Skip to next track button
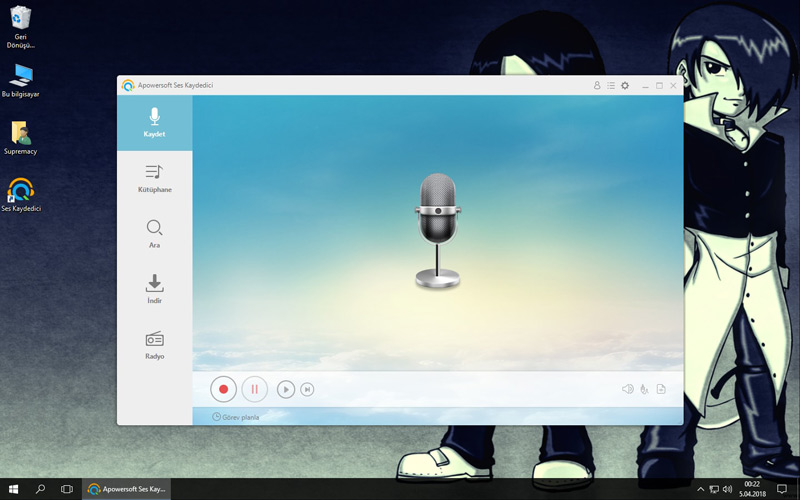Image resolution: width=800 pixels, height=500 pixels. point(307,389)
